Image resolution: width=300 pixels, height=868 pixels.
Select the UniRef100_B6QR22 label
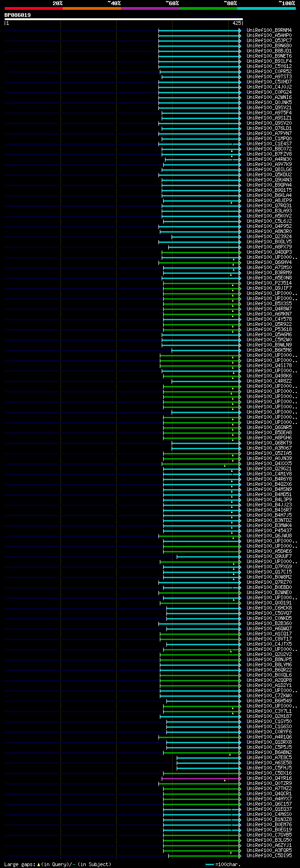click(269, 670)
